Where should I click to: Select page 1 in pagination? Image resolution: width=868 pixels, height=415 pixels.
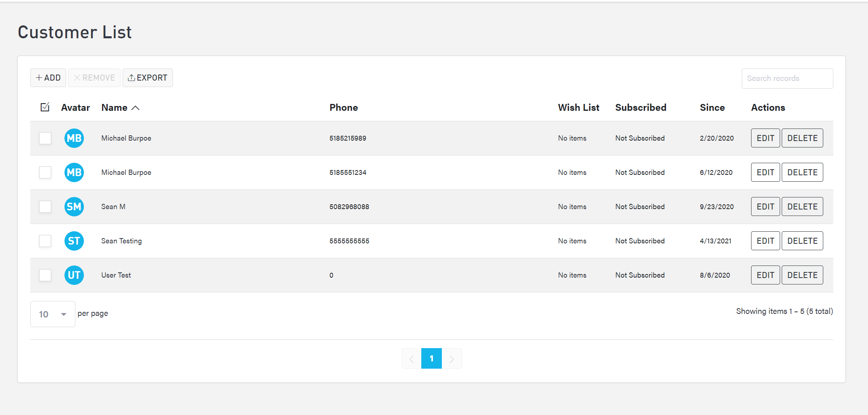tap(431, 358)
